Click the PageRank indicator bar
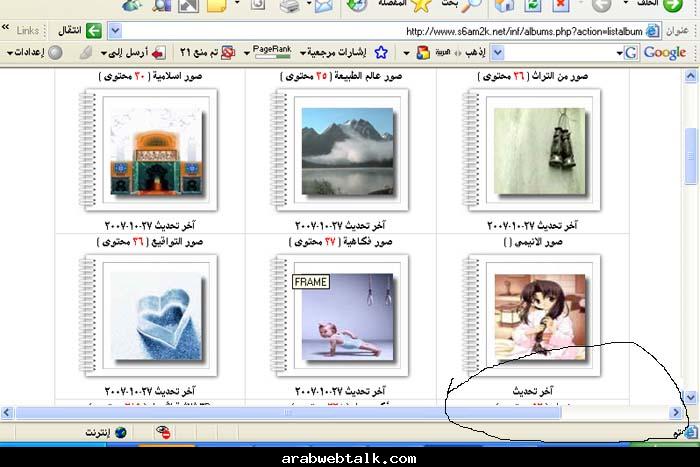700x467 pixels. (272, 52)
